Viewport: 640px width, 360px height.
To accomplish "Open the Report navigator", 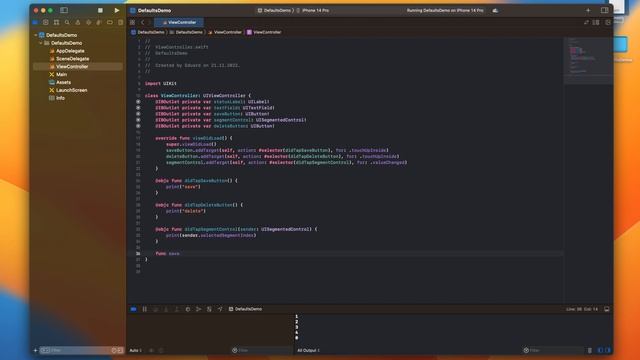I will pyautogui.click(x=120, y=22).
